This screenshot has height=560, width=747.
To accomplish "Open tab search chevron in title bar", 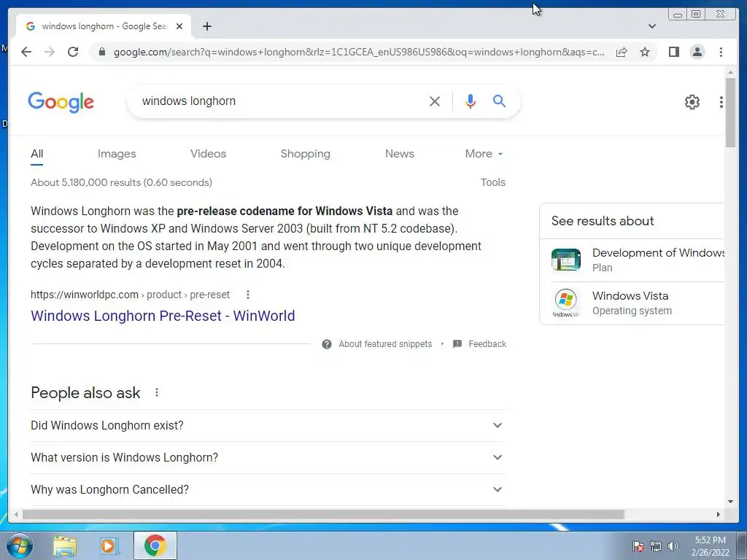I will tap(652, 26).
